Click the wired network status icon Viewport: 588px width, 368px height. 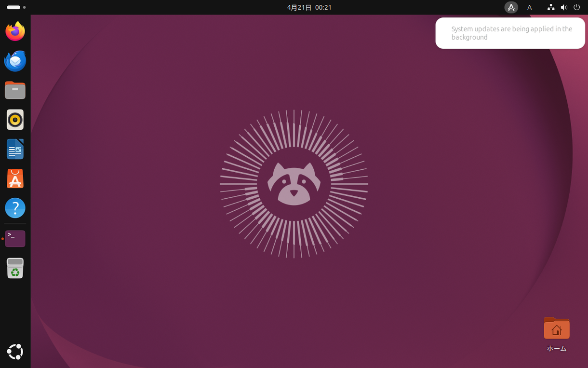click(x=550, y=7)
